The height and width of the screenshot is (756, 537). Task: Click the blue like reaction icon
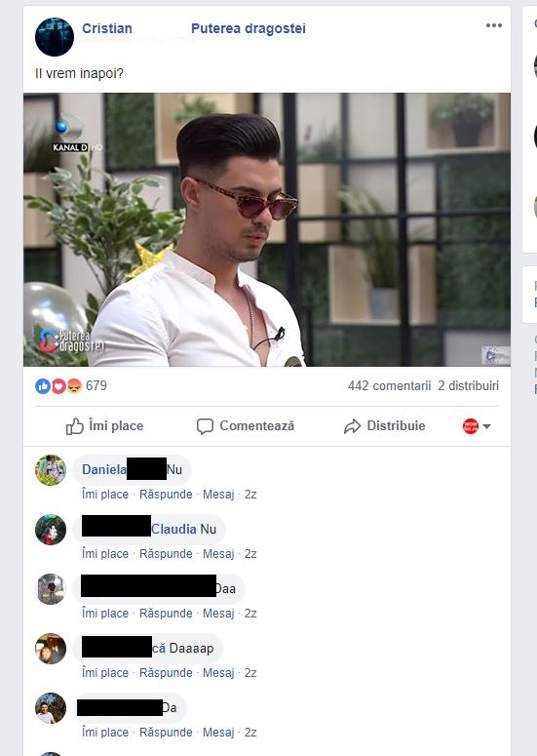coord(43,385)
